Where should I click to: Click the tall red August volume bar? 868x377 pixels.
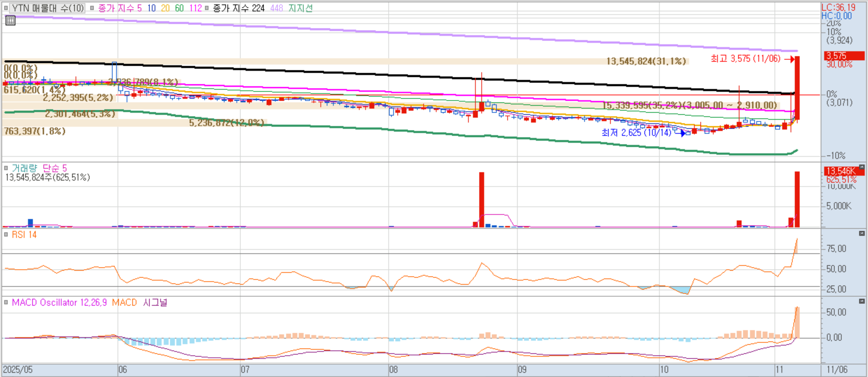[x=482, y=199]
